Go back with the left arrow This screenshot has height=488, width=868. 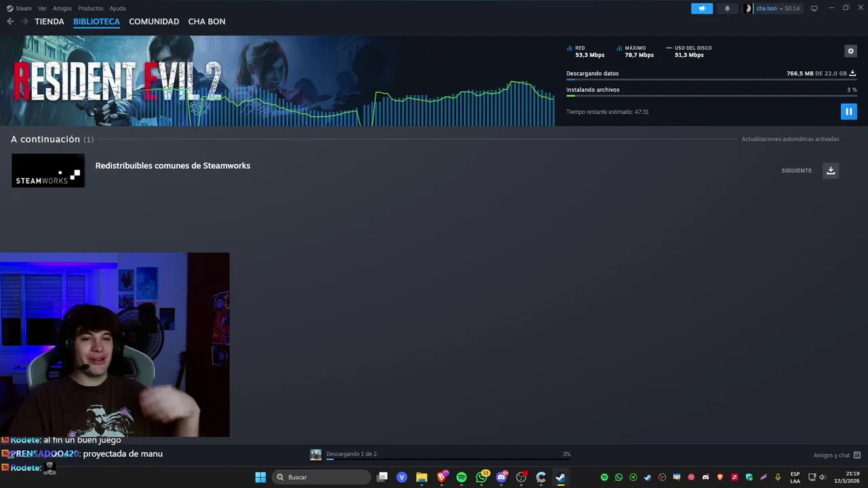click(x=10, y=22)
